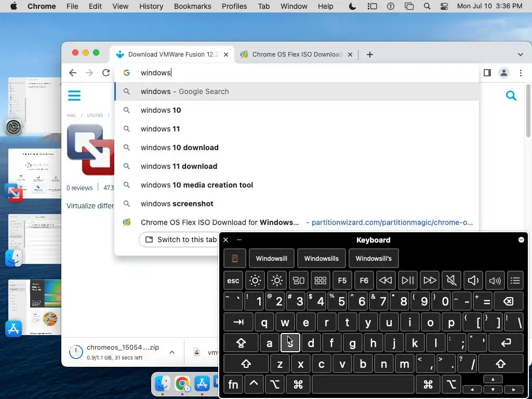Open the File menu
The width and height of the screenshot is (532, 399).
72,6
